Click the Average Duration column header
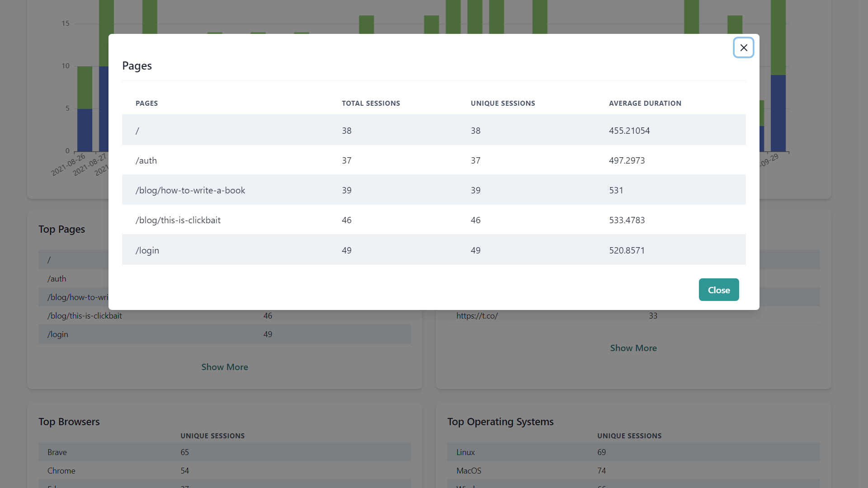 tap(645, 103)
